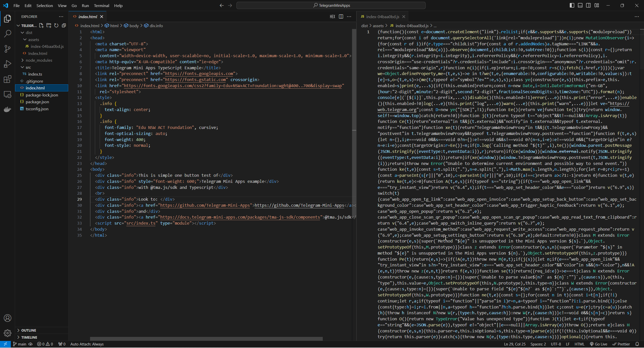Expand the node_modules folder
The image size is (644, 348).
pos(39,60)
